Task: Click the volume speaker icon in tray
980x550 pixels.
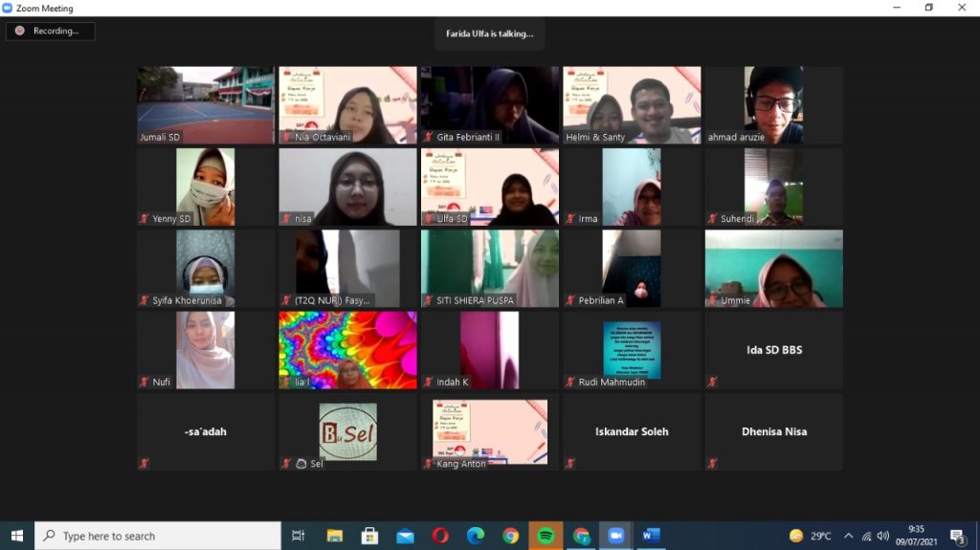Action: pos(882,536)
